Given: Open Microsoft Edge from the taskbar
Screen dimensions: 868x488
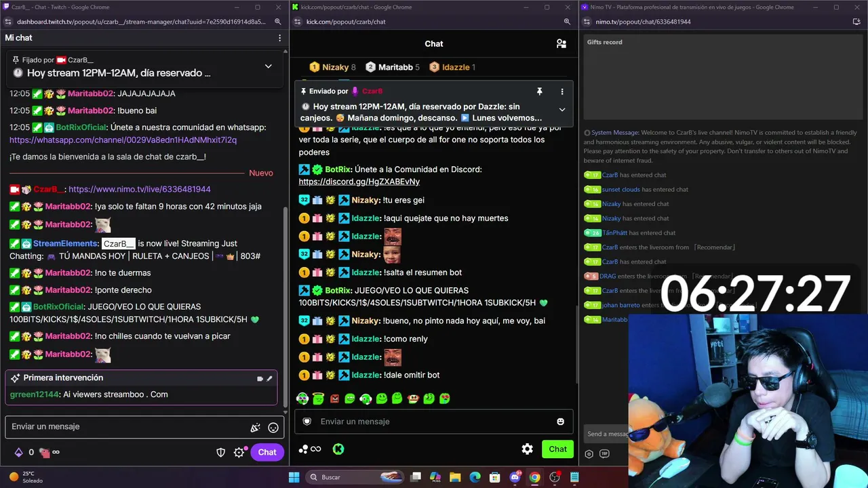Looking at the screenshot, I should coord(475,477).
